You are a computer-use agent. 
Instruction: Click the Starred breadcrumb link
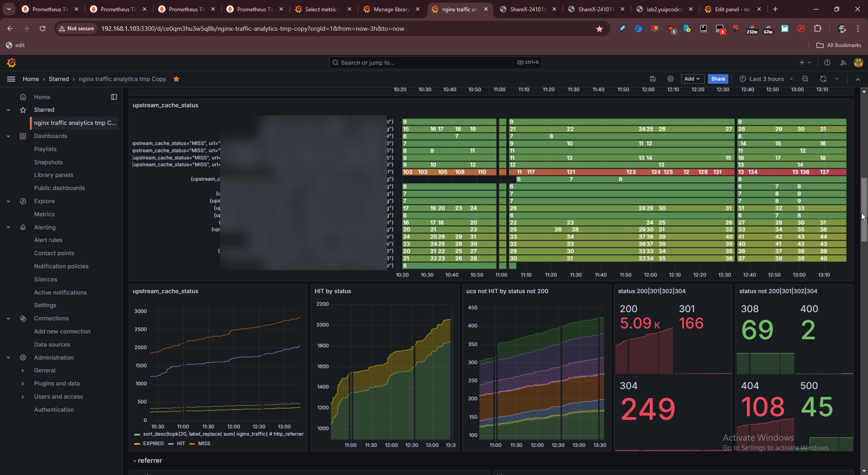[59, 79]
